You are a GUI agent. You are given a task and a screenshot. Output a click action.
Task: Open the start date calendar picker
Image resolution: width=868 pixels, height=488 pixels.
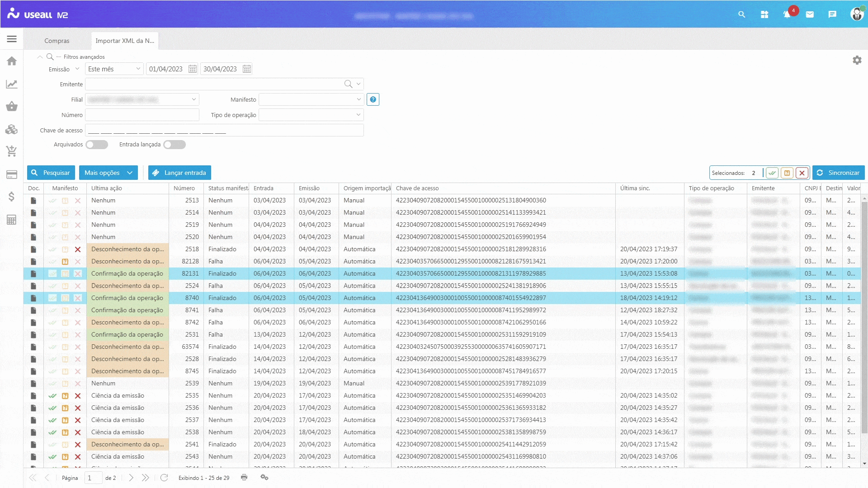pos(193,69)
